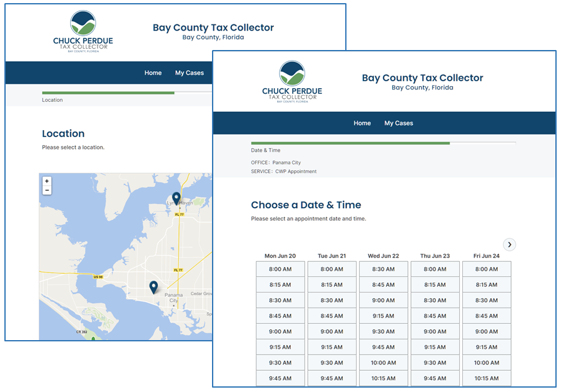Viewport: 561px width, 392px height.
Task: Select the 9:15 AM slot on Fri Jun 24
Action: click(487, 347)
